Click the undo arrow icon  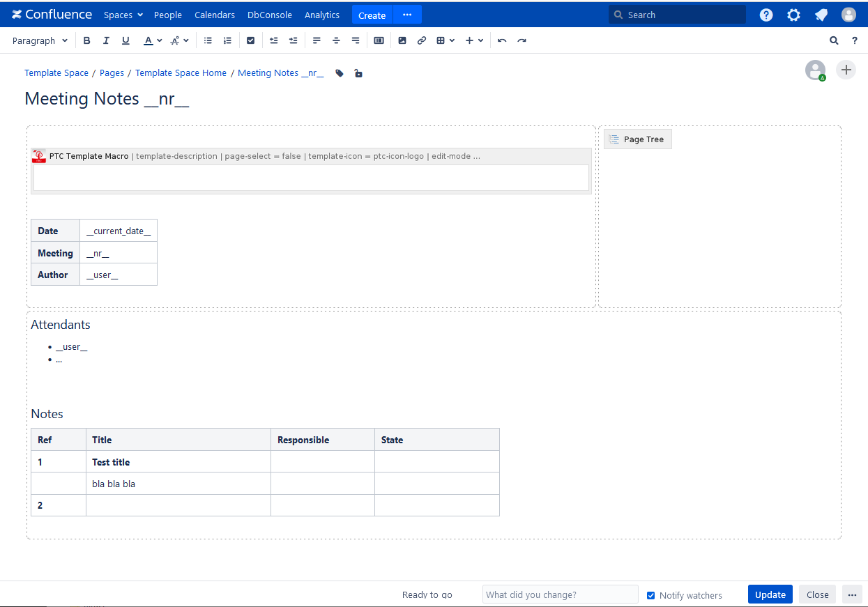[502, 40]
